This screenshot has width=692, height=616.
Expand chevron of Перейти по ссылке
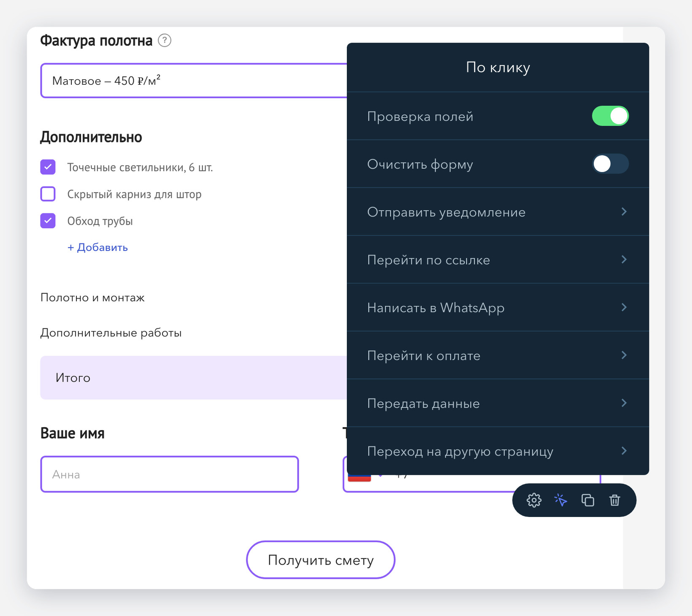point(624,259)
